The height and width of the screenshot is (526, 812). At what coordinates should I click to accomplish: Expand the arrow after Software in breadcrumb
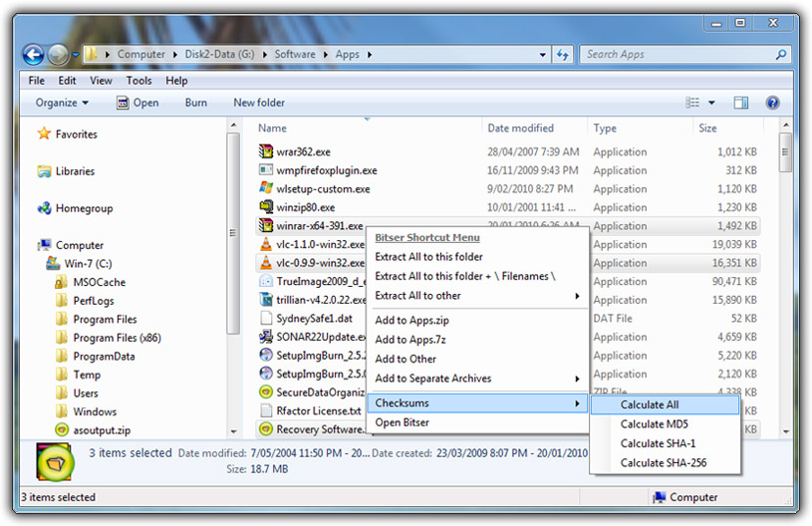tap(326, 55)
